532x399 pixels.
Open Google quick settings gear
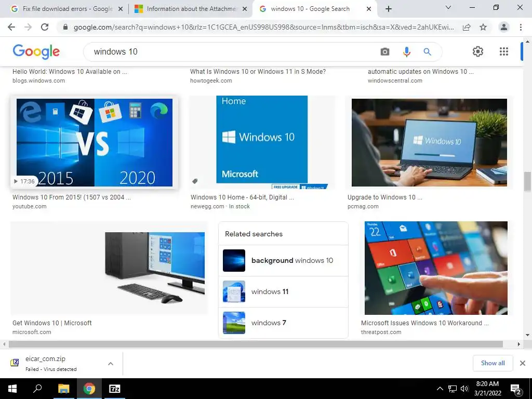coord(478,51)
